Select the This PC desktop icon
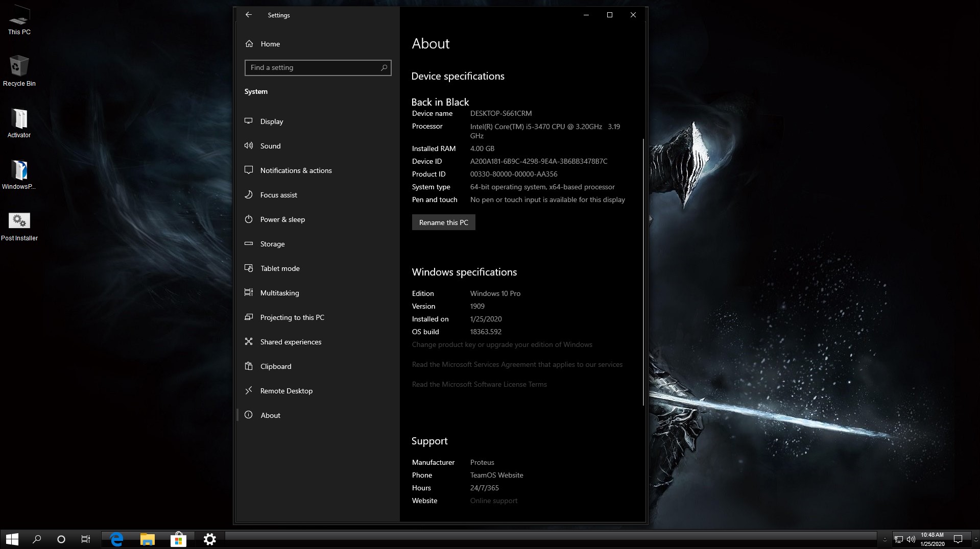The height and width of the screenshot is (549, 980). point(19,20)
